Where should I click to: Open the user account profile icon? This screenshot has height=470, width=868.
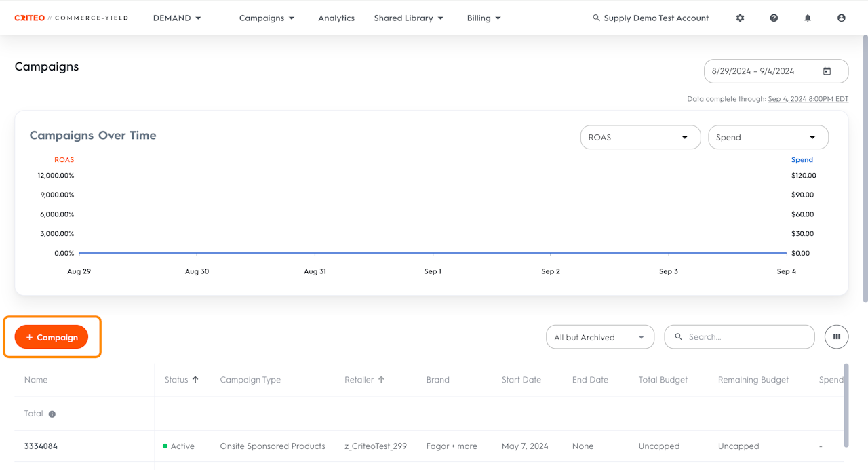[x=842, y=18]
